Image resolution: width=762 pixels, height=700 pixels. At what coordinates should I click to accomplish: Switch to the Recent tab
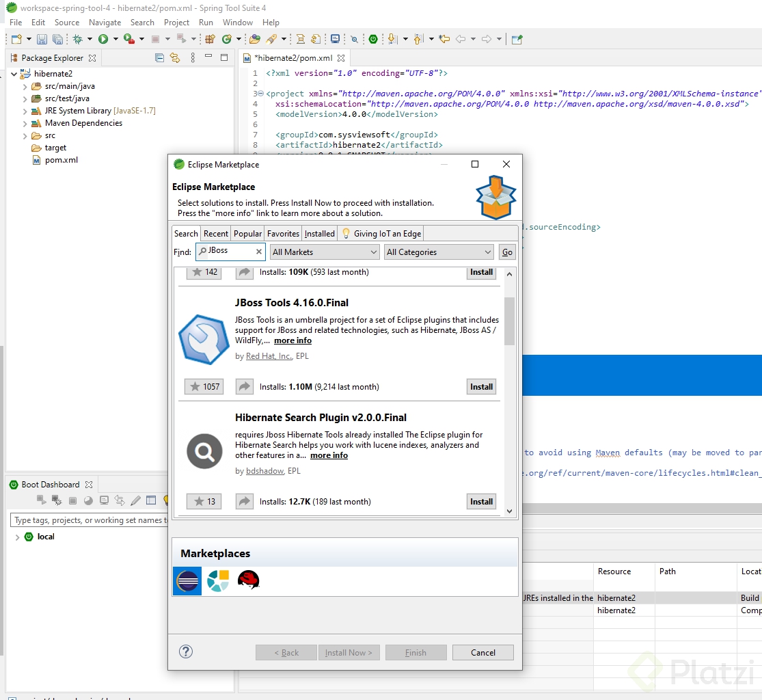pyautogui.click(x=216, y=233)
